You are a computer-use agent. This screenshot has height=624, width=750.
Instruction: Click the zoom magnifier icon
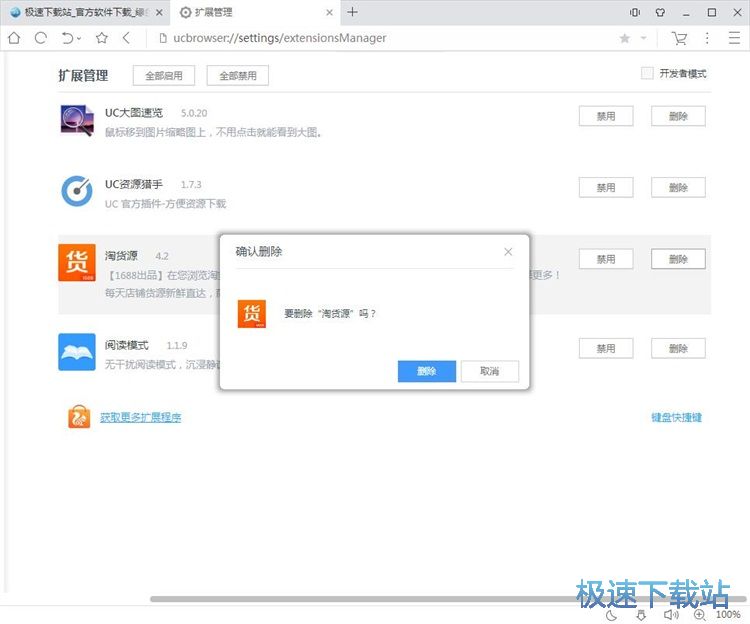click(700, 615)
